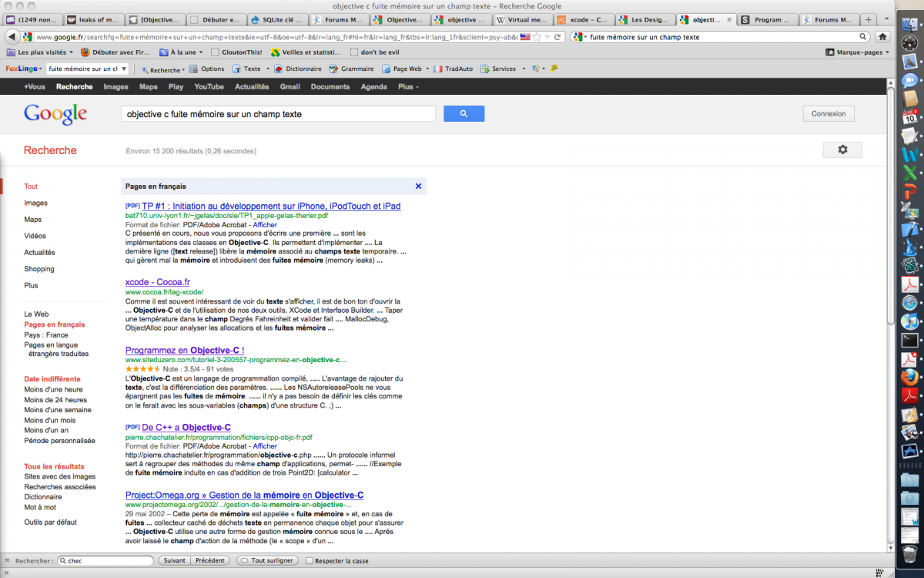
Task: Switch to the 'SQLite clé' tab
Action: 278,19
